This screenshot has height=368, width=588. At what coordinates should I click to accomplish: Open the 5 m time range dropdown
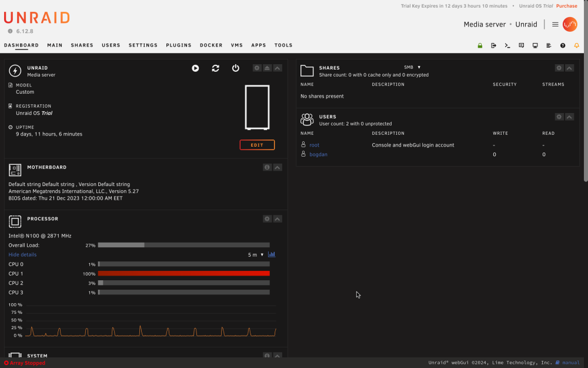click(256, 254)
